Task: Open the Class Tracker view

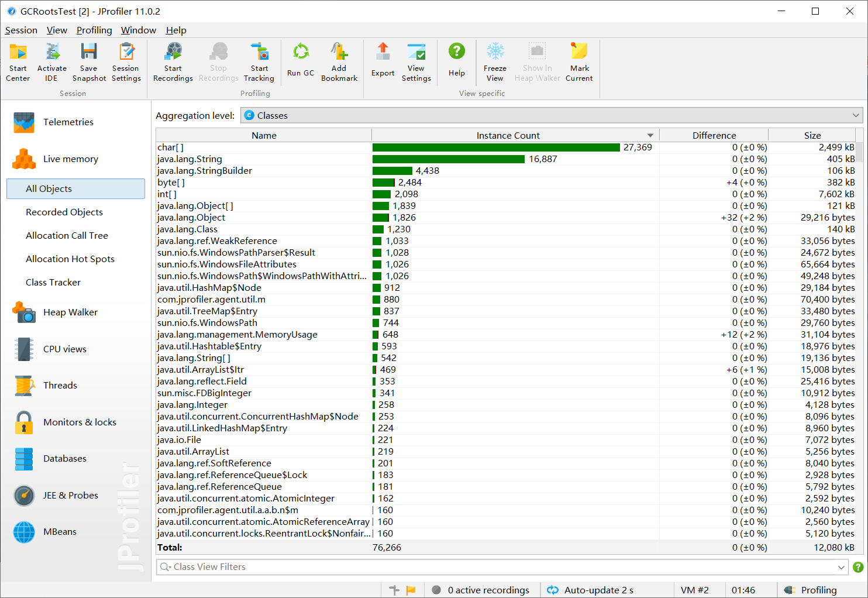Action: point(53,283)
